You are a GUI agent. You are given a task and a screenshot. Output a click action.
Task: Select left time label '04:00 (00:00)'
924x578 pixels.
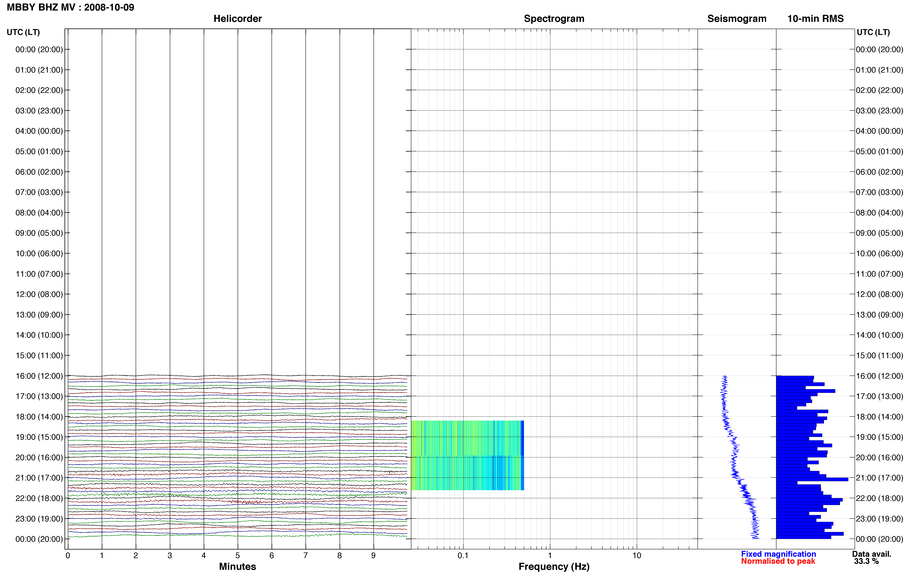point(39,131)
